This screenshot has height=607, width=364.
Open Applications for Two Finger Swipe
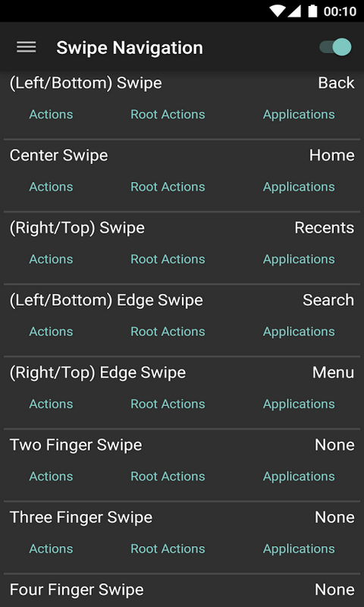tap(299, 476)
